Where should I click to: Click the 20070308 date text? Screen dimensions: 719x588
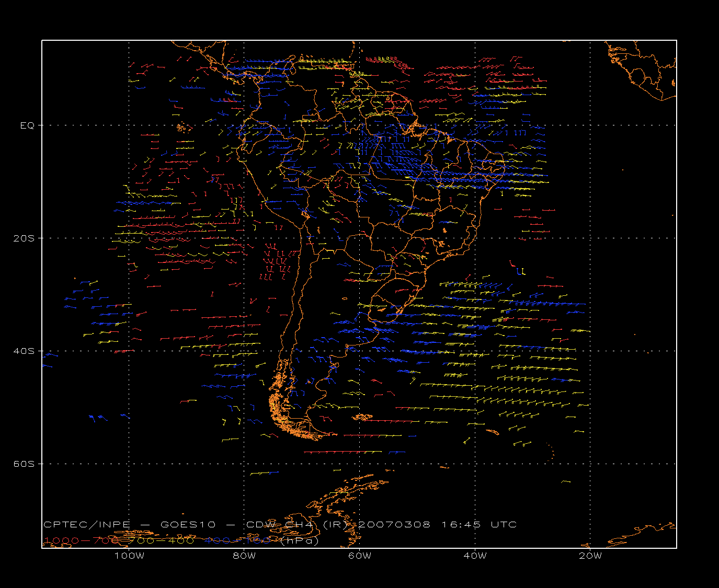coord(394,524)
